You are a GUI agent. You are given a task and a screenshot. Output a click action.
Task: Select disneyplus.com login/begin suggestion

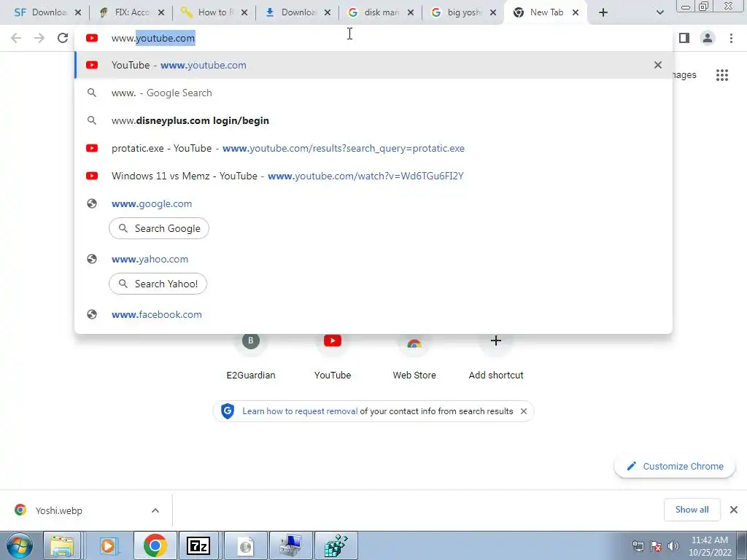coord(373,120)
